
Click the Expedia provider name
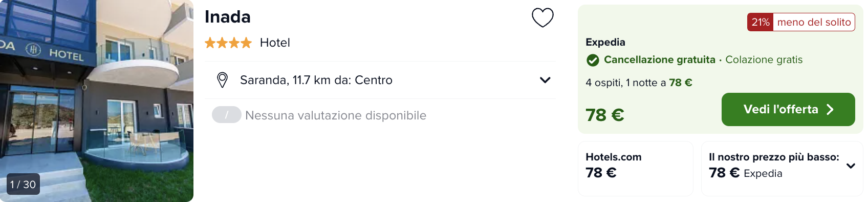(605, 42)
